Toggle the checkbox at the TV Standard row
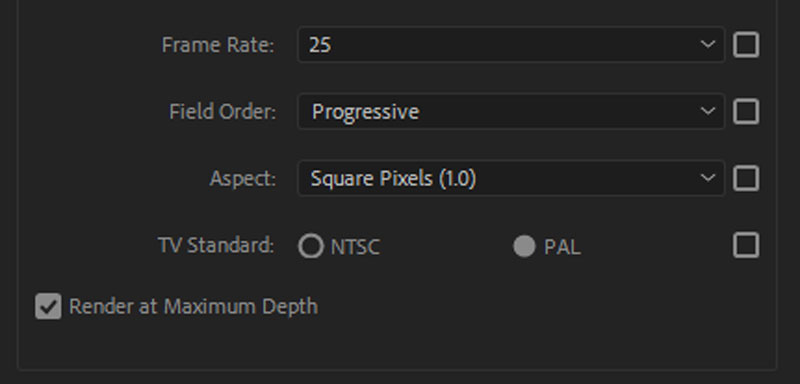The height and width of the screenshot is (384, 800). pos(746,245)
